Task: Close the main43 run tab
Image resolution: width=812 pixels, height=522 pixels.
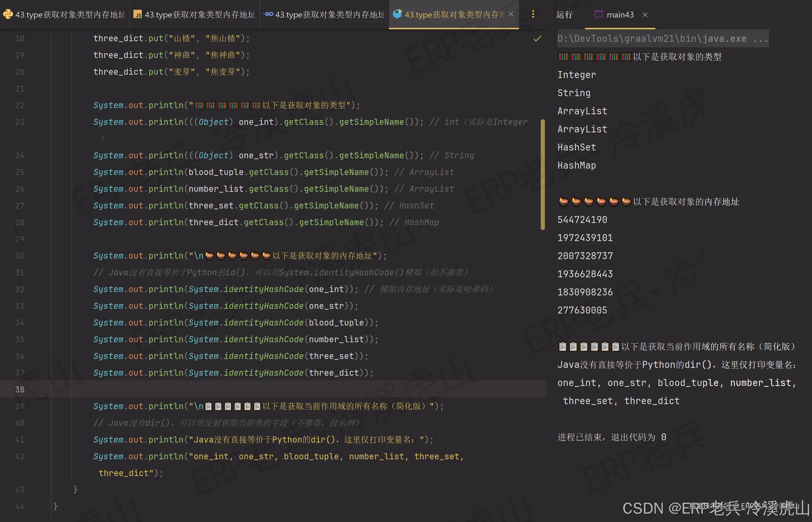Action: click(645, 14)
